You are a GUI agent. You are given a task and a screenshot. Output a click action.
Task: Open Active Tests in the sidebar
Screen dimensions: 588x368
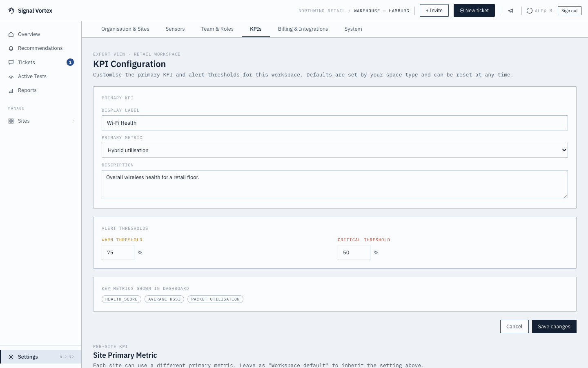[x=41, y=76]
